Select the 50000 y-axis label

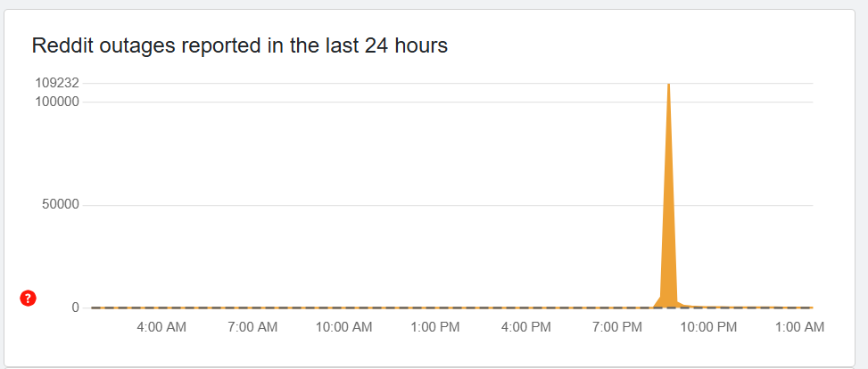[x=62, y=205]
